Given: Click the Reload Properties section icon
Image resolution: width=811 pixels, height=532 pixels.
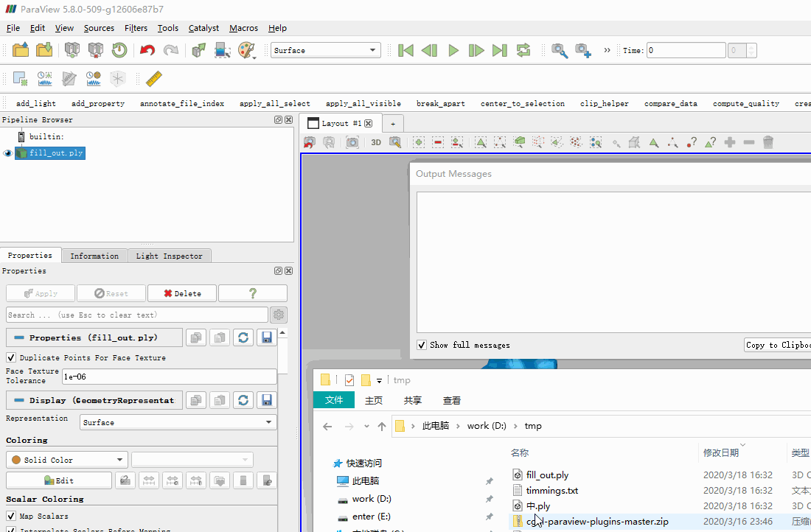Looking at the screenshot, I should pyautogui.click(x=243, y=337).
